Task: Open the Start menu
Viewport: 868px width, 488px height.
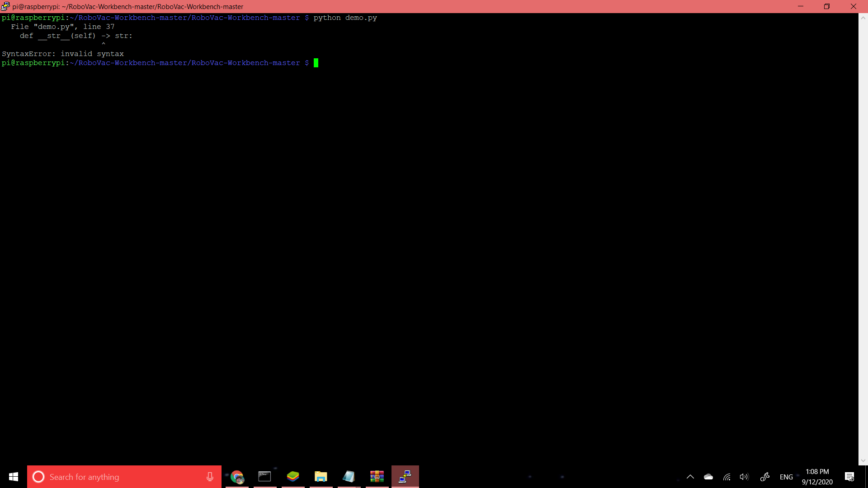Action: 13,477
